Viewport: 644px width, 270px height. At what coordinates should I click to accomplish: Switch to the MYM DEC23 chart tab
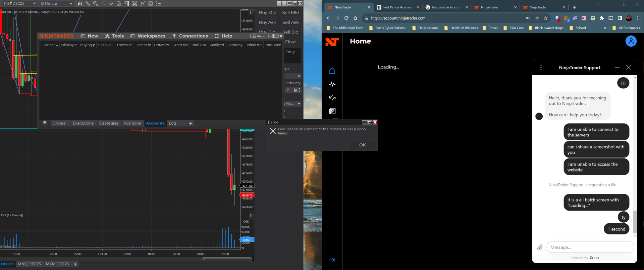[x=57, y=264]
